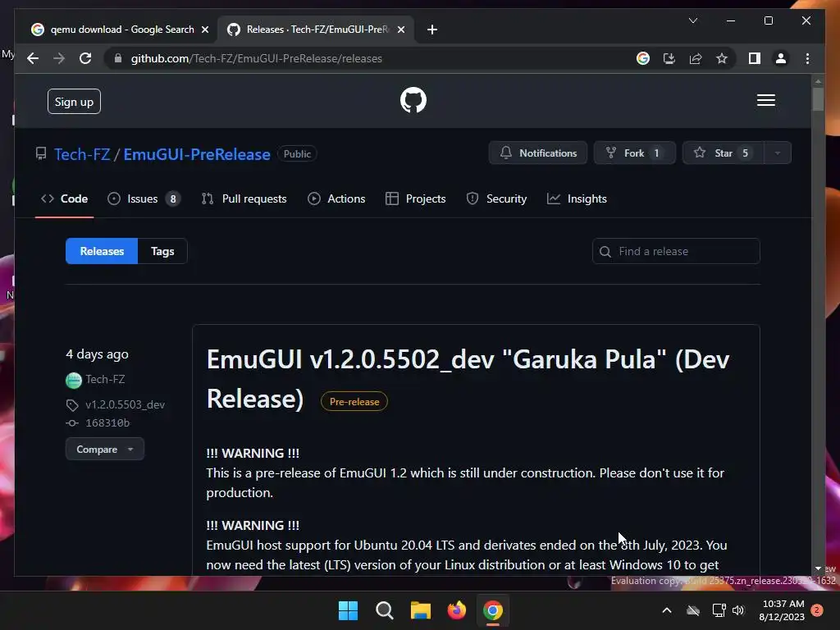Click Tech-FZ author link in sidebar
Screen dimensions: 840x630
pos(105,379)
